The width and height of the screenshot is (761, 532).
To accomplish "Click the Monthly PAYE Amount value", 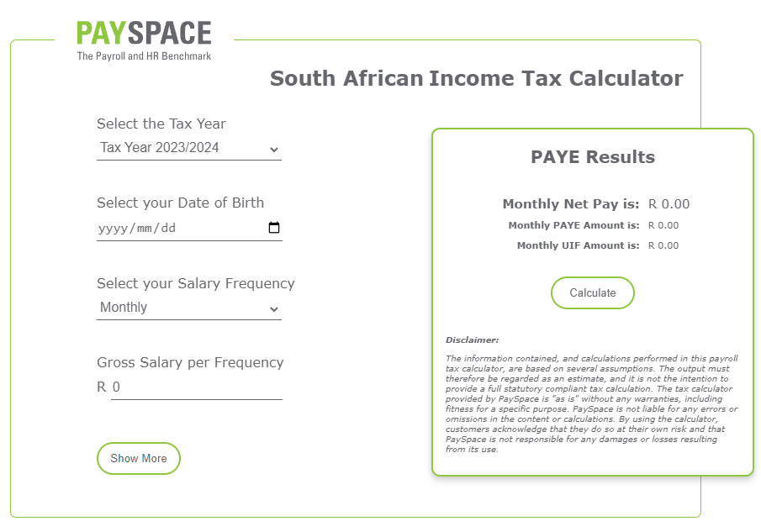I will 663,225.
